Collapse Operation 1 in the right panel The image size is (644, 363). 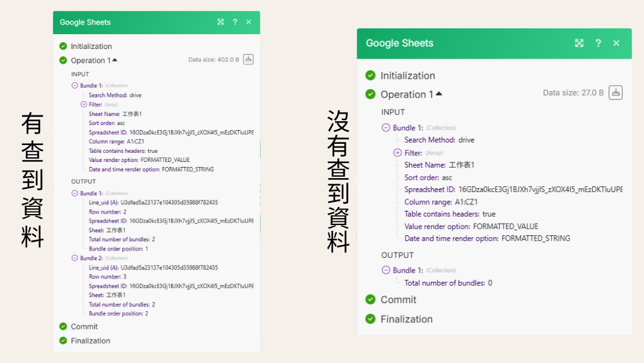(x=439, y=93)
